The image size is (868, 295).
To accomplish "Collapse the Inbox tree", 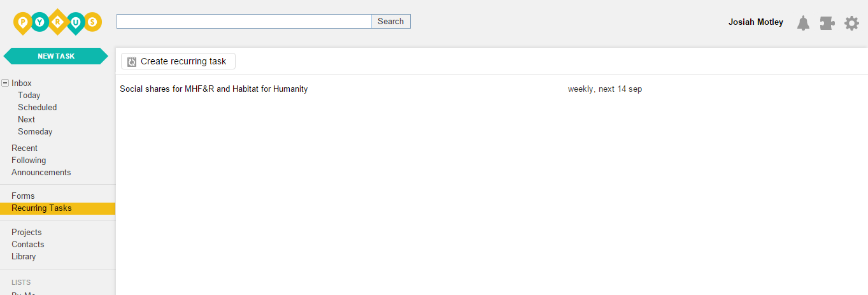I will (x=5, y=83).
